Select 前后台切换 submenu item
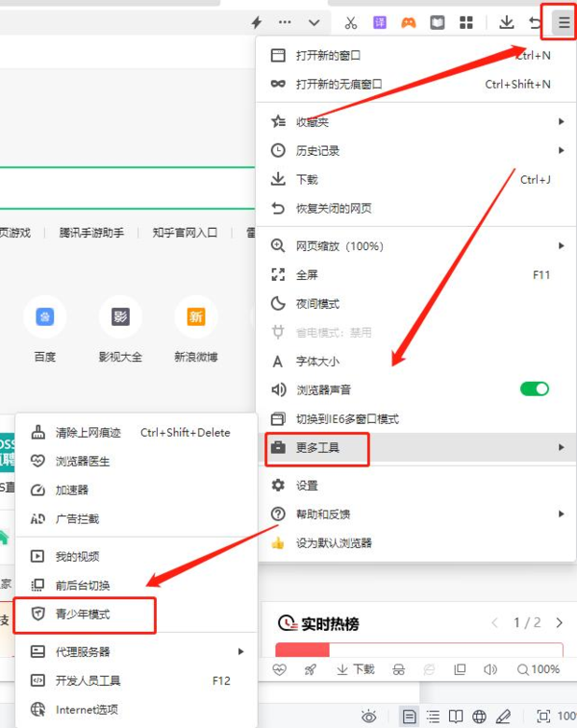 pyautogui.click(x=136, y=585)
